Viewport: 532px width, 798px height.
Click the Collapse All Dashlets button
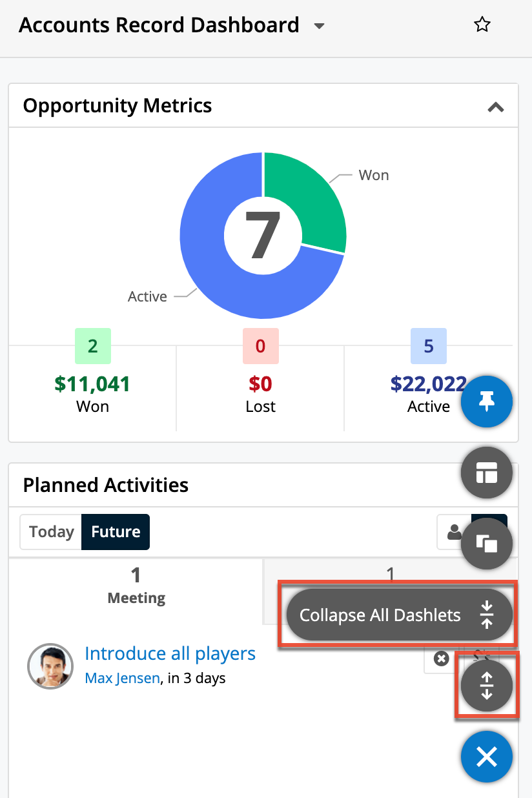[x=396, y=615]
